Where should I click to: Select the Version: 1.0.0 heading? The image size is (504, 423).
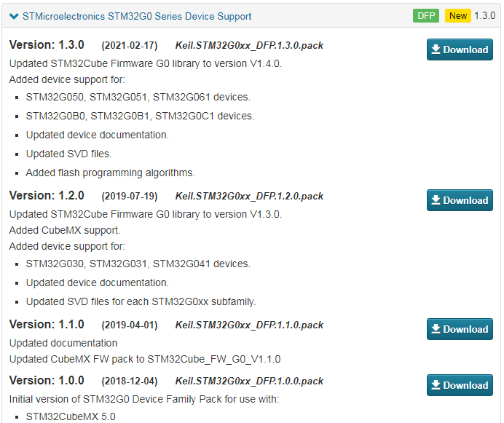pyautogui.click(x=47, y=381)
